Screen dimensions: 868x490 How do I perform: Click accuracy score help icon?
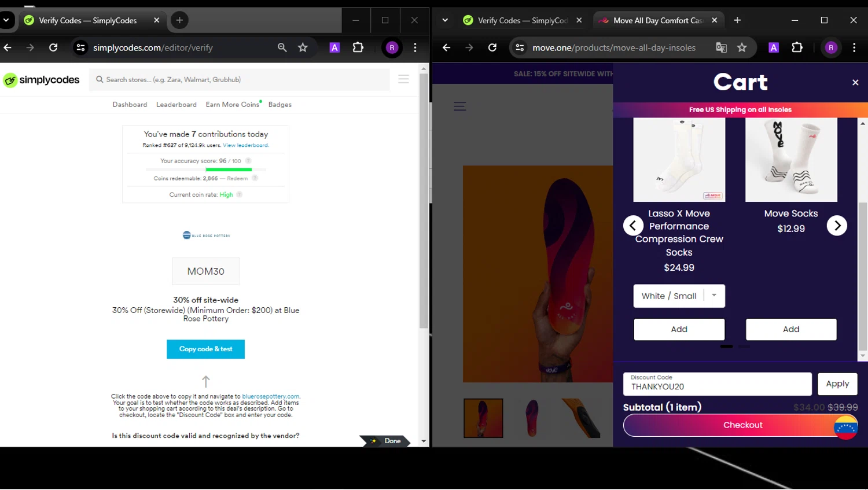[248, 161]
